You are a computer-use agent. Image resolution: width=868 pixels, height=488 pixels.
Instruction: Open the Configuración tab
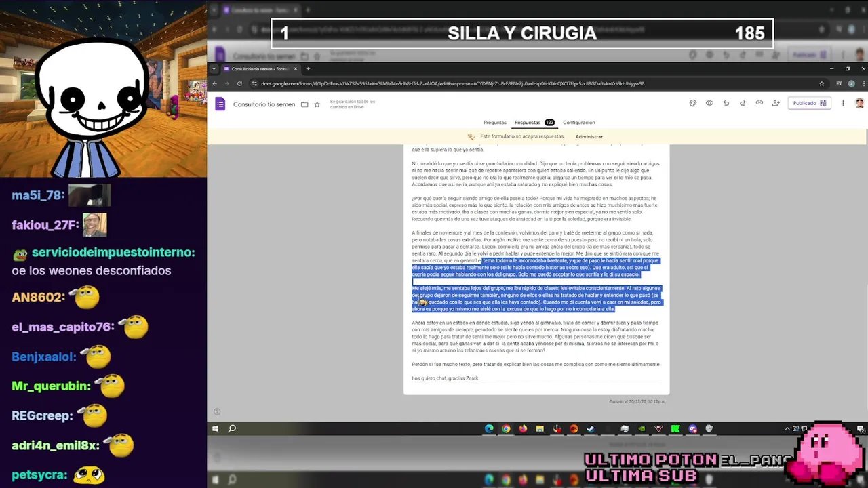coord(578,123)
